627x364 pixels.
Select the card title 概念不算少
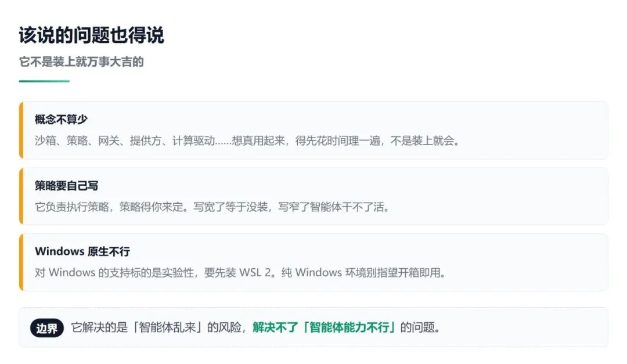(61, 119)
